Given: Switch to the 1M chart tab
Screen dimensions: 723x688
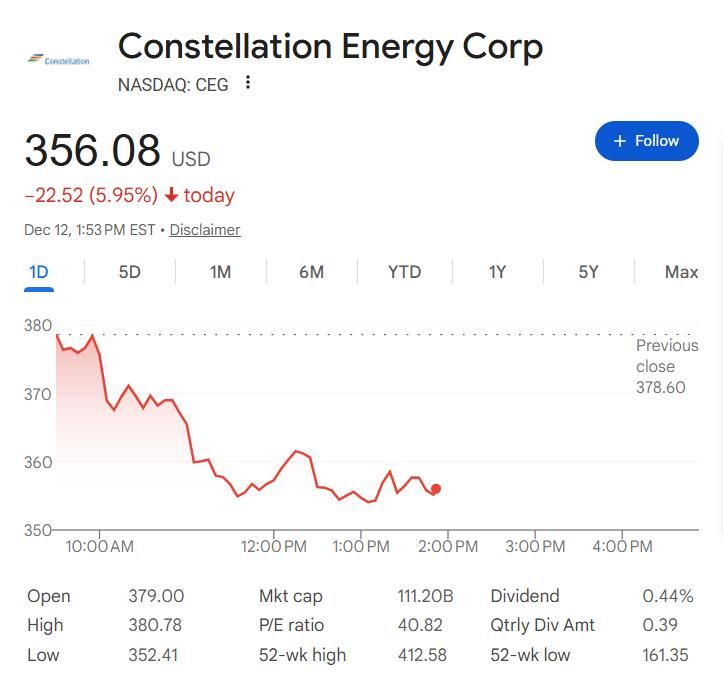Looking at the screenshot, I should pos(221,272).
